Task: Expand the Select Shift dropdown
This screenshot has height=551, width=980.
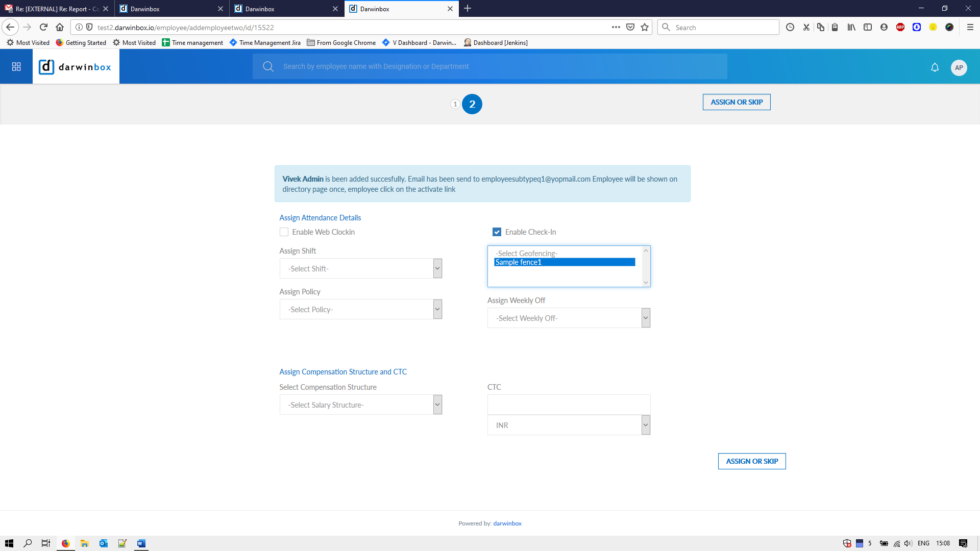Action: pos(360,269)
